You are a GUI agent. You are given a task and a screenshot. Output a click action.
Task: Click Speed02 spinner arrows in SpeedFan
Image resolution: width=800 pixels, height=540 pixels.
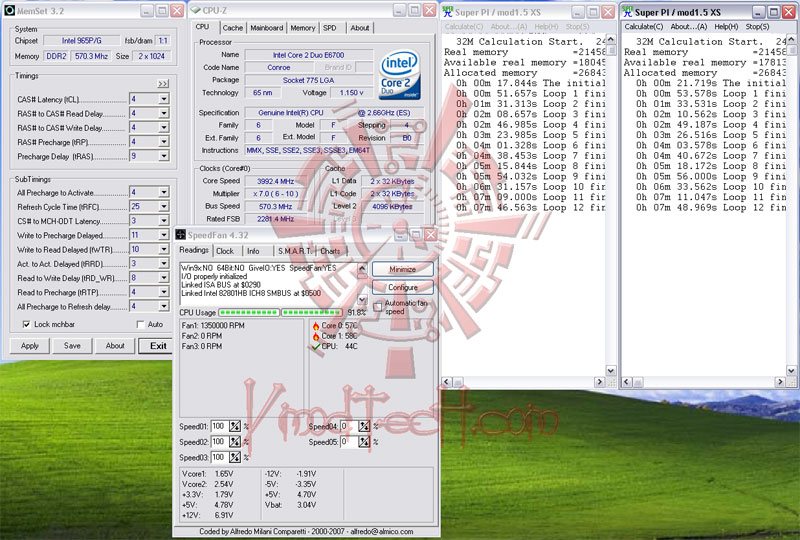235,442
